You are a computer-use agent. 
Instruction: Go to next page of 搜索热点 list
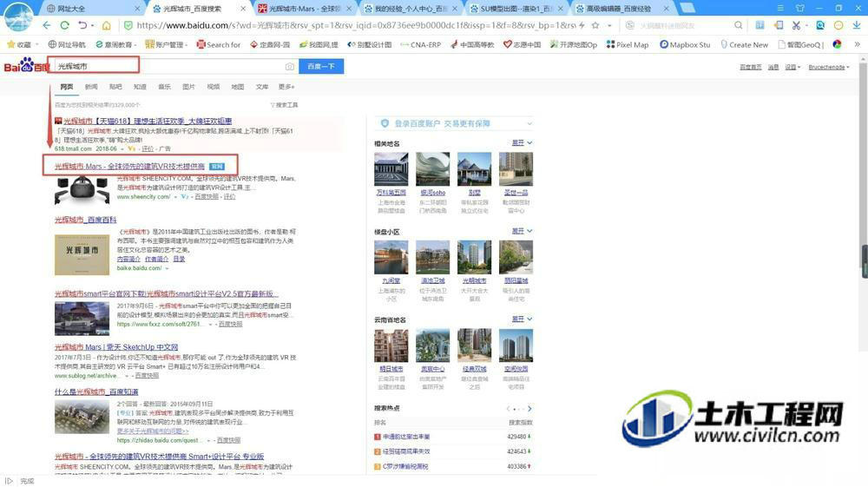(529, 409)
